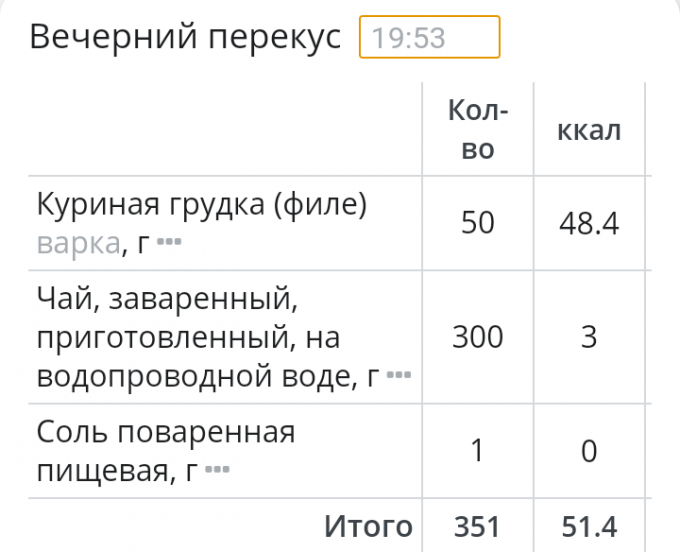Click the salt calories value 0
This screenshot has width=680, height=552.
point(589,452)
